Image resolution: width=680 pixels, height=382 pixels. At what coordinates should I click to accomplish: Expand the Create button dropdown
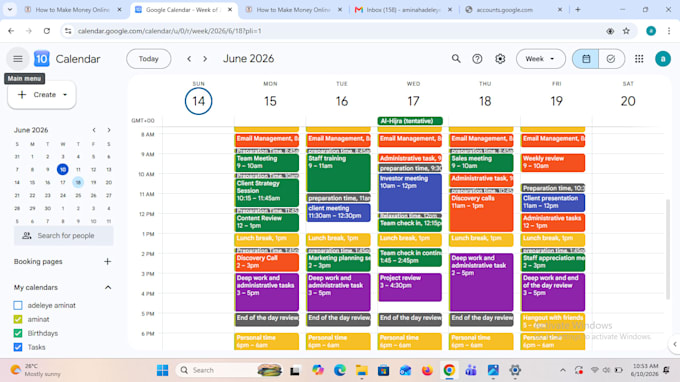click(x=65, y=95)
